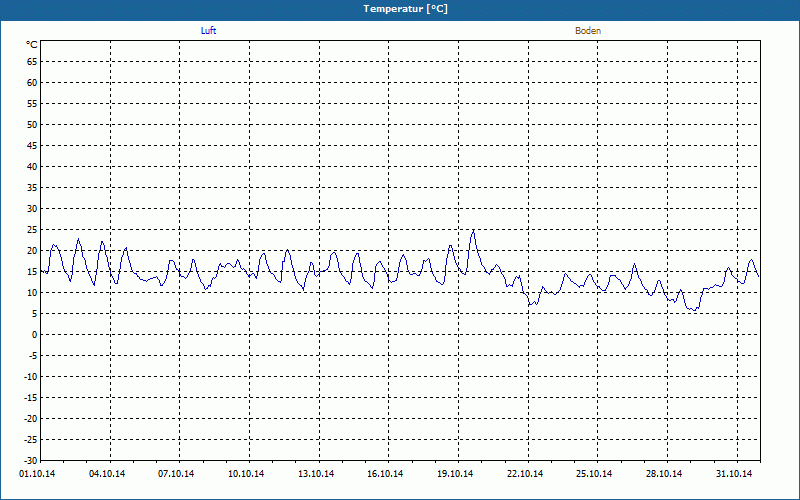
Task: Click the -20 y-axis value
Action: click(31, 418)
